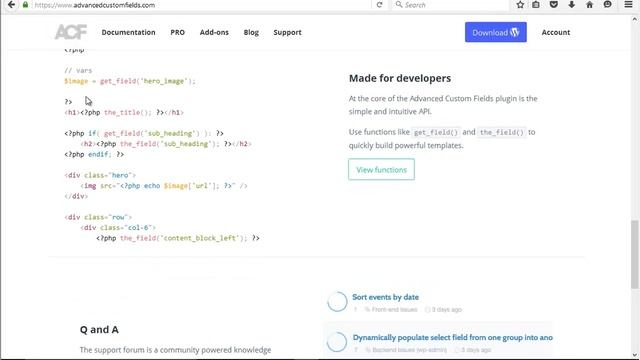
Task: Click avatar beside 'Dynamically populate select field'
Action: [x=337, y=342]
